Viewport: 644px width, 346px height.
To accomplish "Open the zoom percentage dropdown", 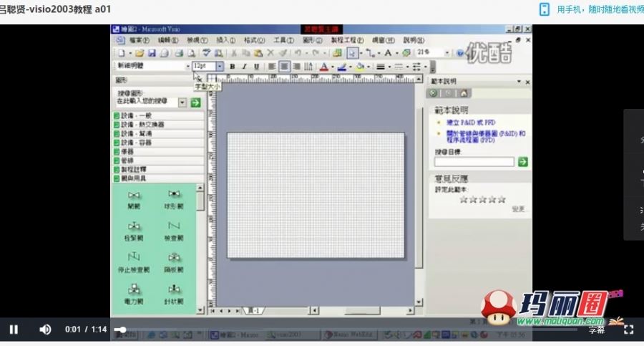I will tap(447, 53).
